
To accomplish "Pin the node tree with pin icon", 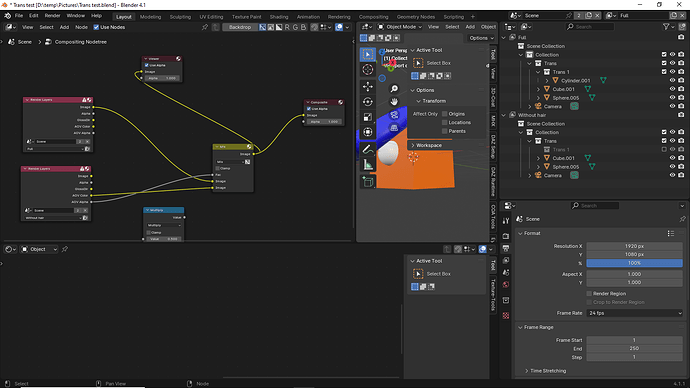I will pyautogui.click(x=205, y=27).
